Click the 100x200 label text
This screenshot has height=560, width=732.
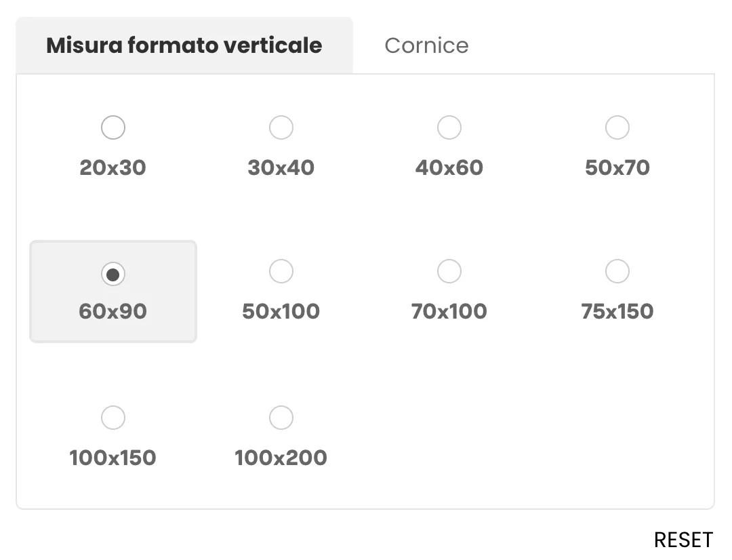(281, 458)
